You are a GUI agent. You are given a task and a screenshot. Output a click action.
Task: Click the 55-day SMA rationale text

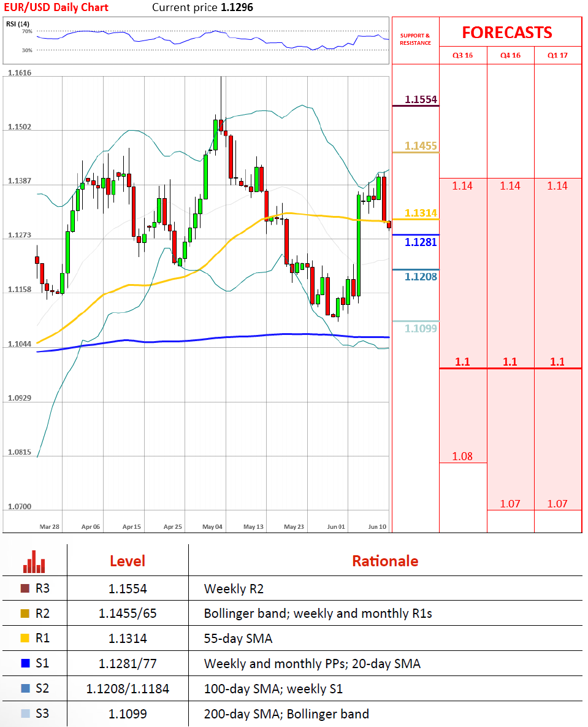coord(238,639)
